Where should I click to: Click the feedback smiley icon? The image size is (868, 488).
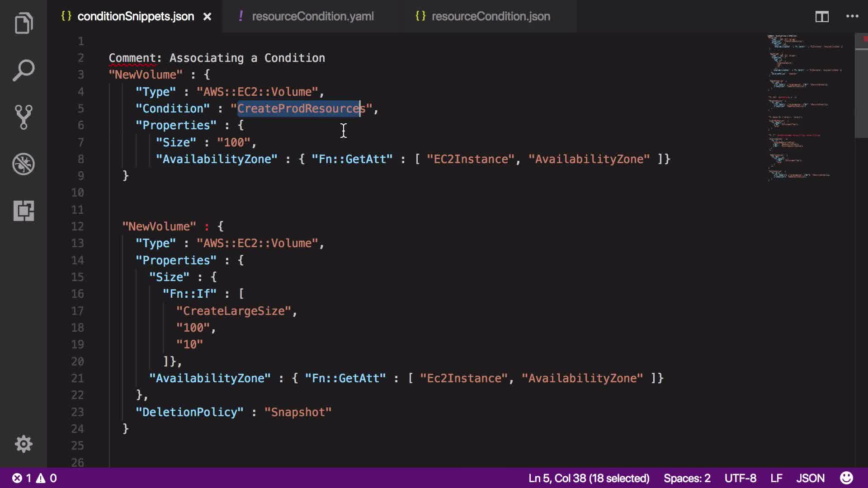[846, 478]
